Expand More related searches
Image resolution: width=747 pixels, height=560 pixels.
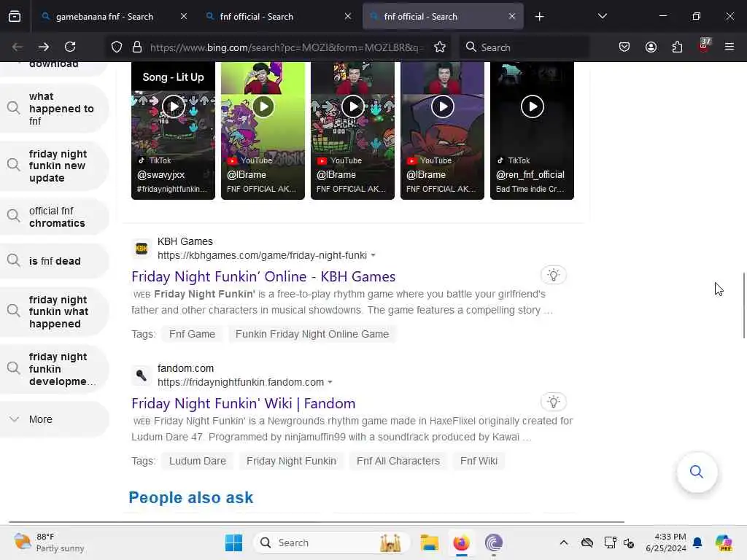click(x=54, y=419)
